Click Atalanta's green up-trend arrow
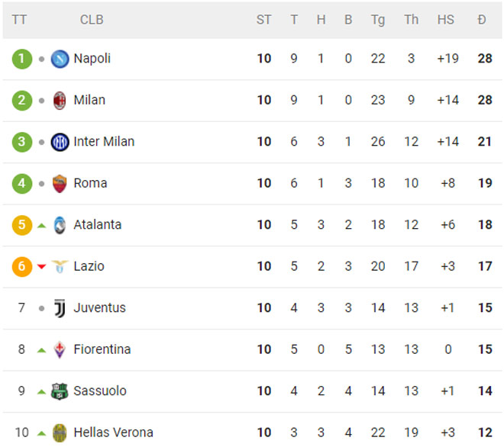The image size is (504, 447). tap(41, 225)
